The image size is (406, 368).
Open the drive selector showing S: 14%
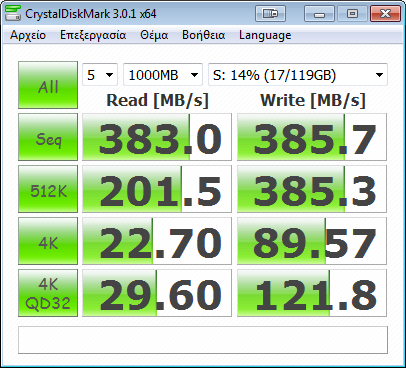[x=298, y=75]
